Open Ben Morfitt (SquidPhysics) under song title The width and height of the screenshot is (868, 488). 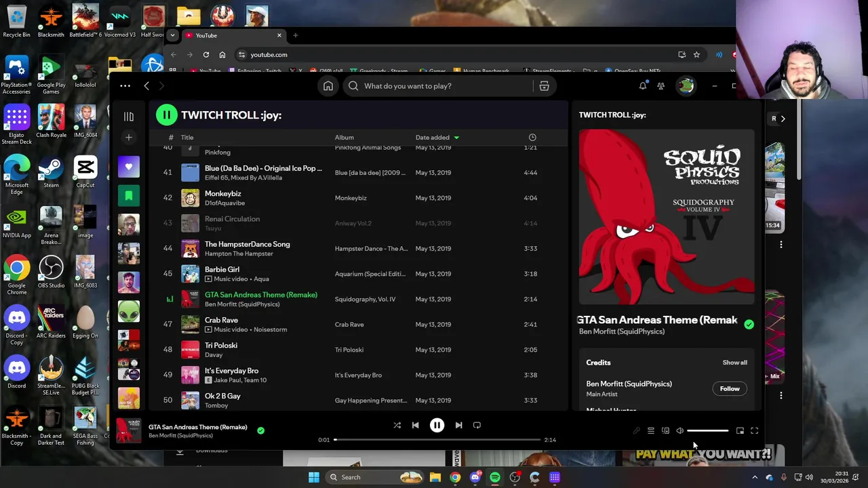pyautogui.click(x=622, y=331)
